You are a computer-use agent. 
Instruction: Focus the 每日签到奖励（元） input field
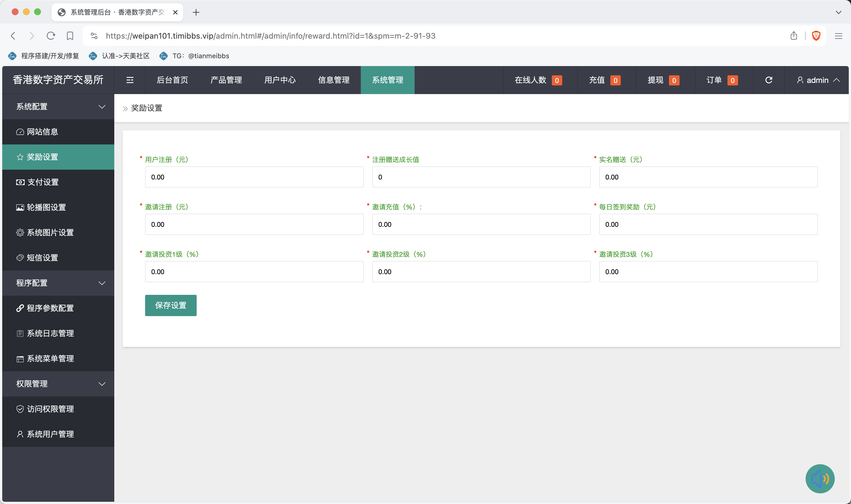[708, 224]
